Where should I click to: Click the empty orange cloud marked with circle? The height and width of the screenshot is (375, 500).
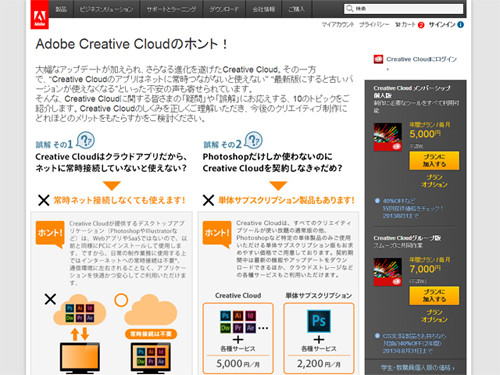click(x=150, y=310)
